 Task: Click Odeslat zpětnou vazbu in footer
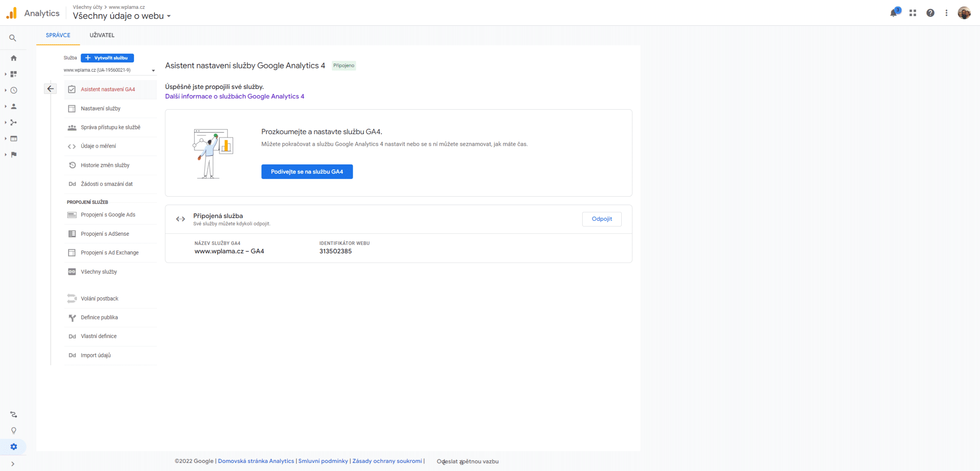click(x=467, y=461)
